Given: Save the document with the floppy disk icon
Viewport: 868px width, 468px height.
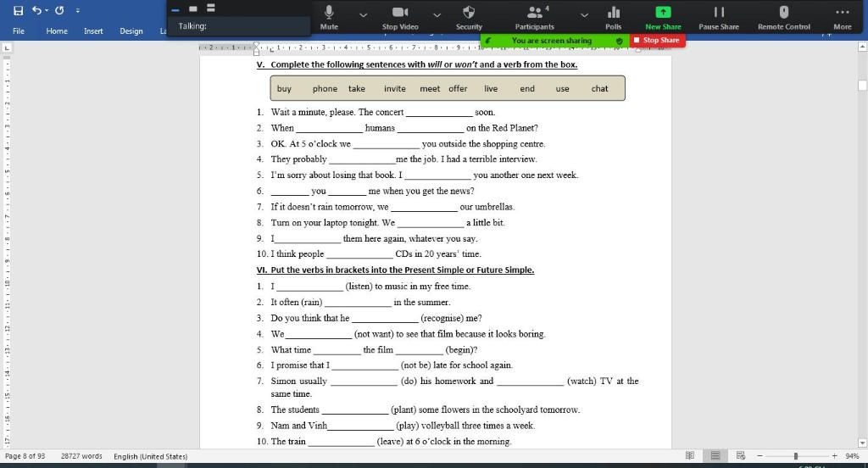Looking at the screenshot, I should tap(19, 10).
